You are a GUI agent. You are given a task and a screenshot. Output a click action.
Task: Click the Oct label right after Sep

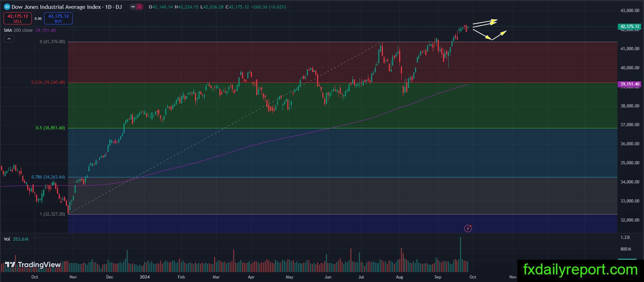[473, 277]
